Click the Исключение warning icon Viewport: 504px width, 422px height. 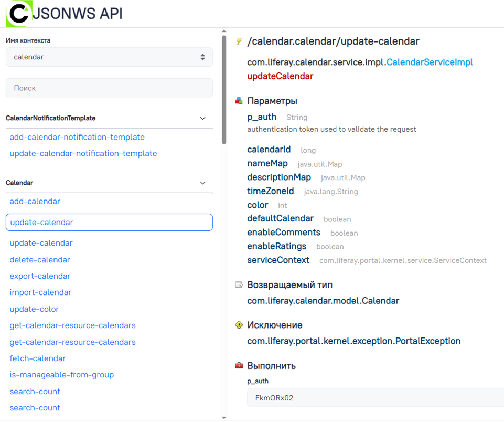coord(239,325)
